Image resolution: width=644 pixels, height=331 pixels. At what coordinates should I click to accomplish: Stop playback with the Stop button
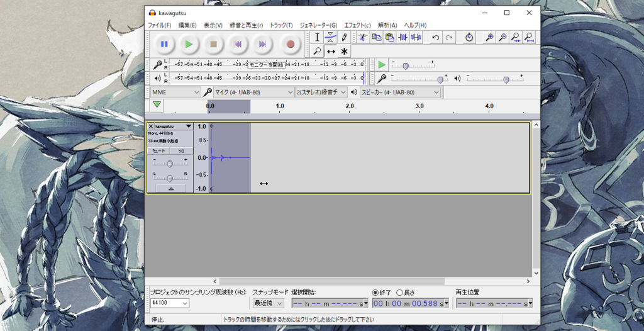214,44
